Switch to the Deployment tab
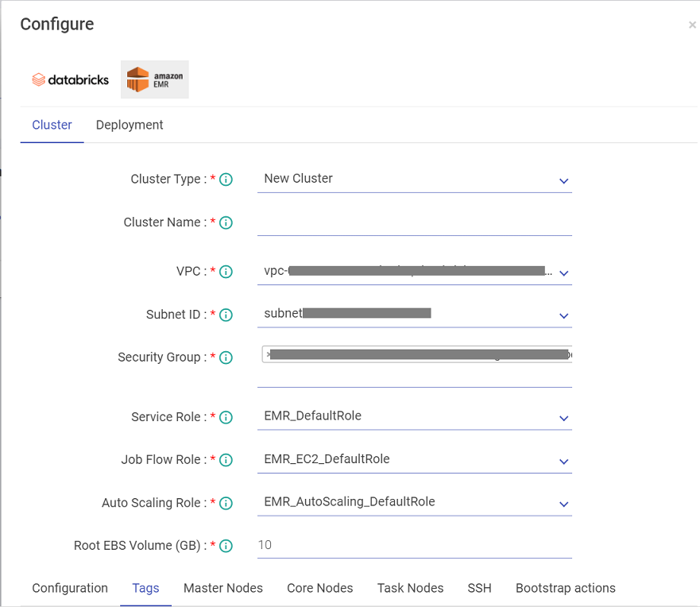The height and width of the screenshot is (607, 700). pos(130,125)
